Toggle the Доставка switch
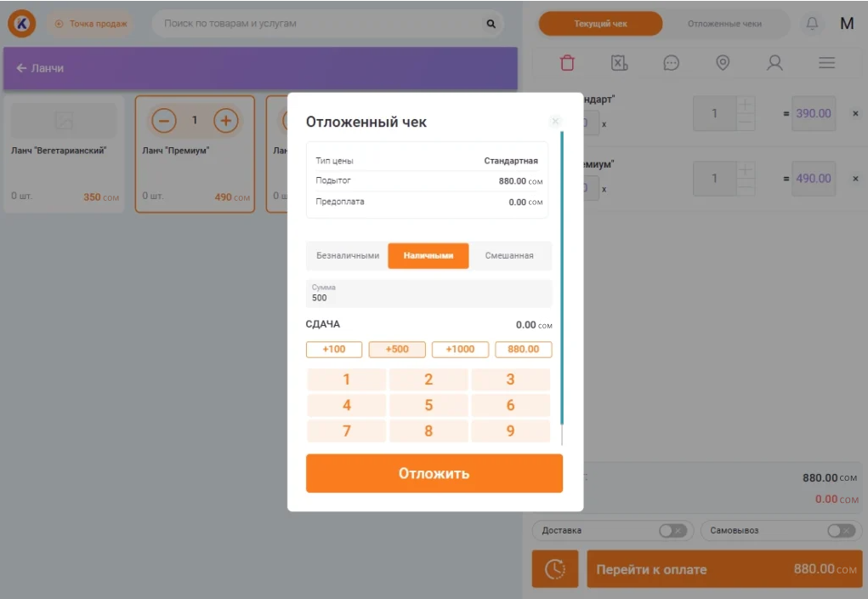 pos(672,531)
